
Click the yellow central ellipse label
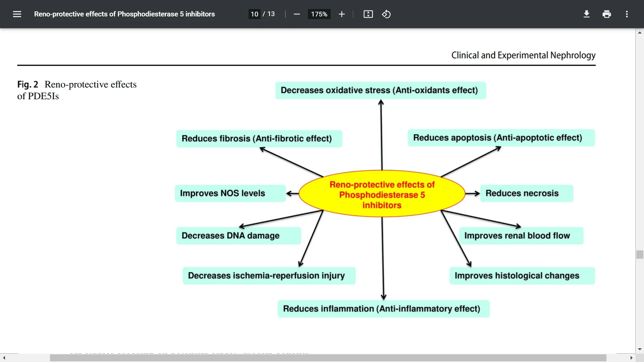click(x=382, y=194)
